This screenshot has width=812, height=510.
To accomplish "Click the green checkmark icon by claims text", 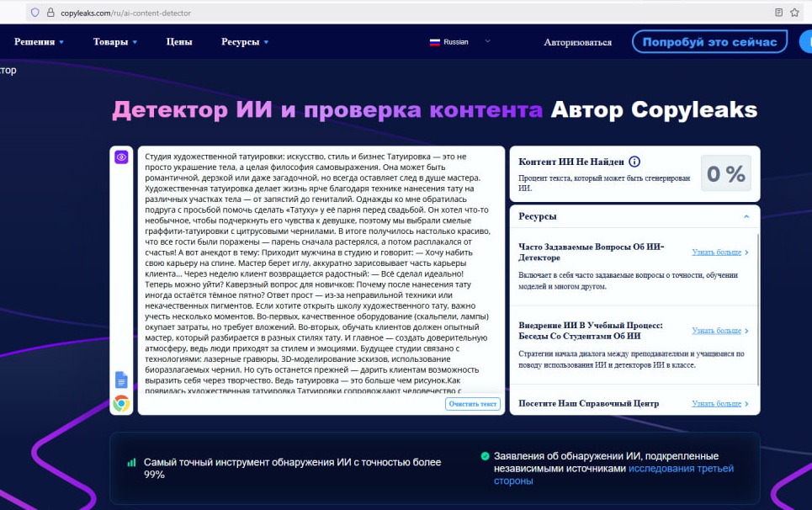I will (x=485, y=456).
